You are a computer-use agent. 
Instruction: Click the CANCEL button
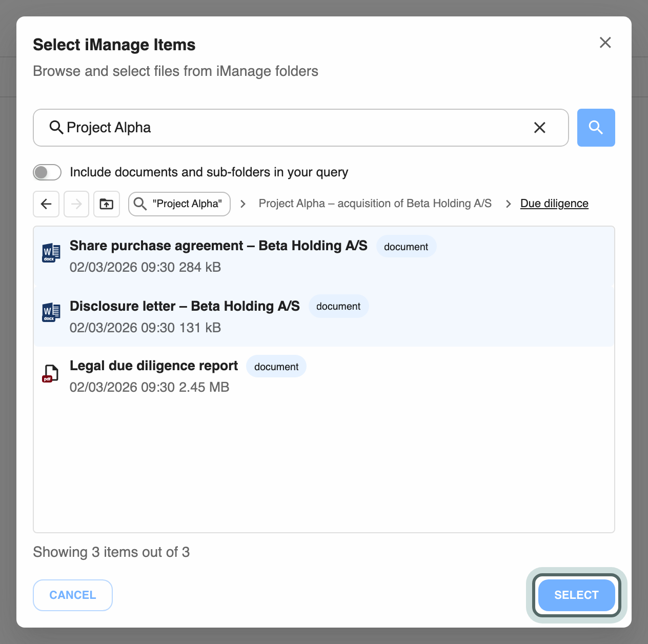click(73, 595)
